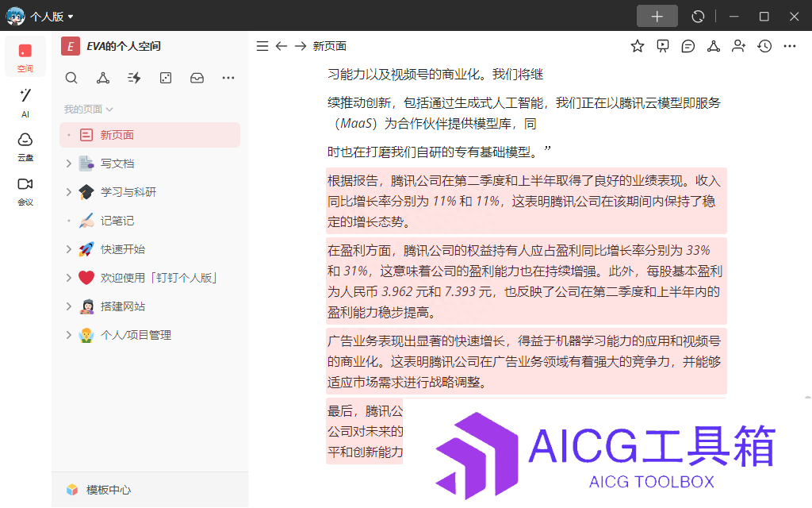Image resolution: width=812 pixels, height=508 pixels.
Task: Click the E workspace logo icon
Action: pyautogui.click(x=71, y=46)
